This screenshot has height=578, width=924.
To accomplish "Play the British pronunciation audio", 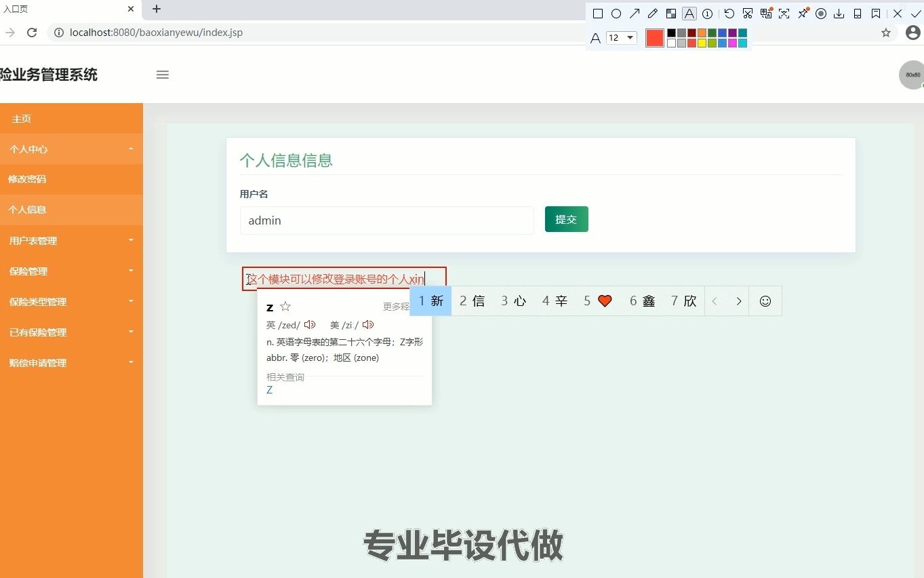I will click(x=310, y=325).
